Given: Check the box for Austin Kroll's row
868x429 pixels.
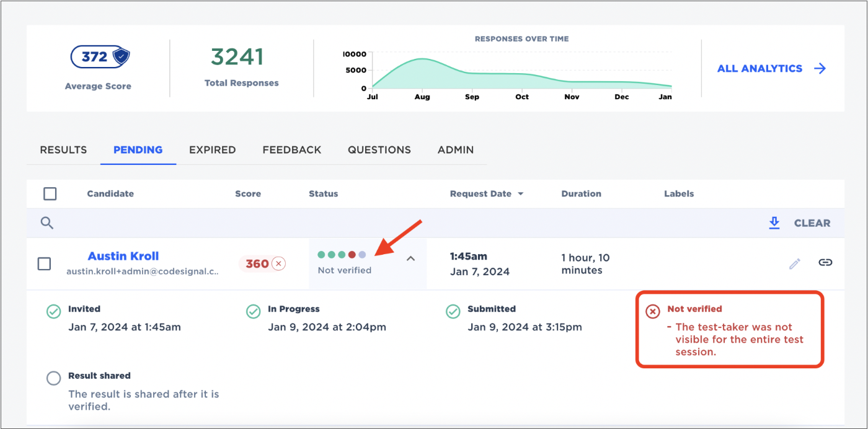Looking at the screenshot, I should tap(45, 264).
